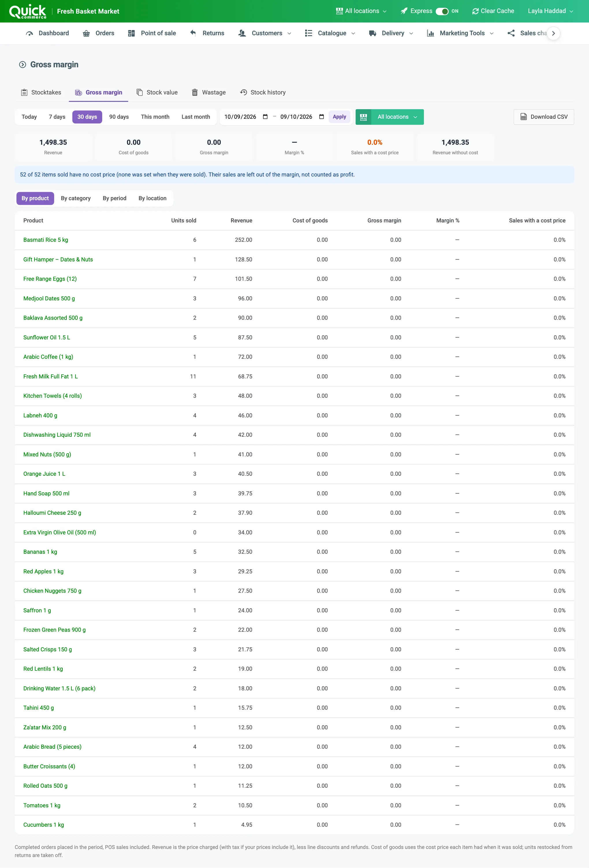Image resolution: width=589 pixels, height=868 pixels.
Task: Click the Apply date range button
Action: tap(339, 117)
